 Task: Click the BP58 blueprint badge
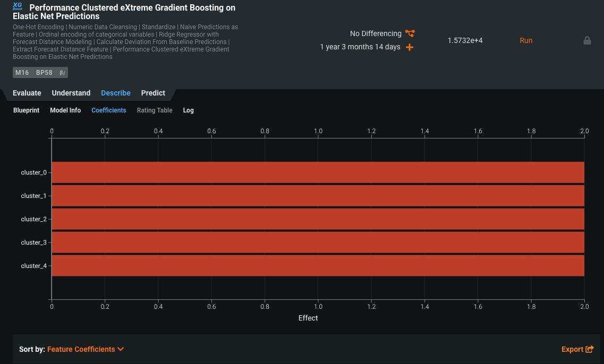click(44, 73)
